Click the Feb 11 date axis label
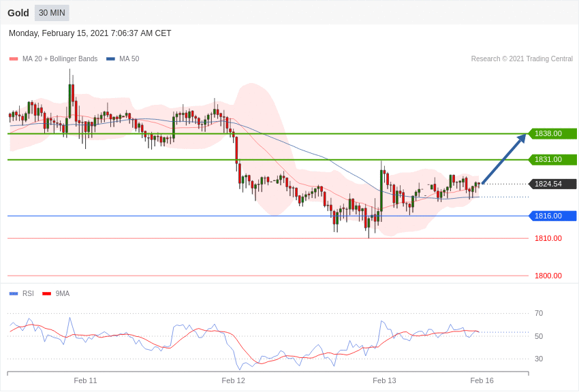 pos(85,380)
